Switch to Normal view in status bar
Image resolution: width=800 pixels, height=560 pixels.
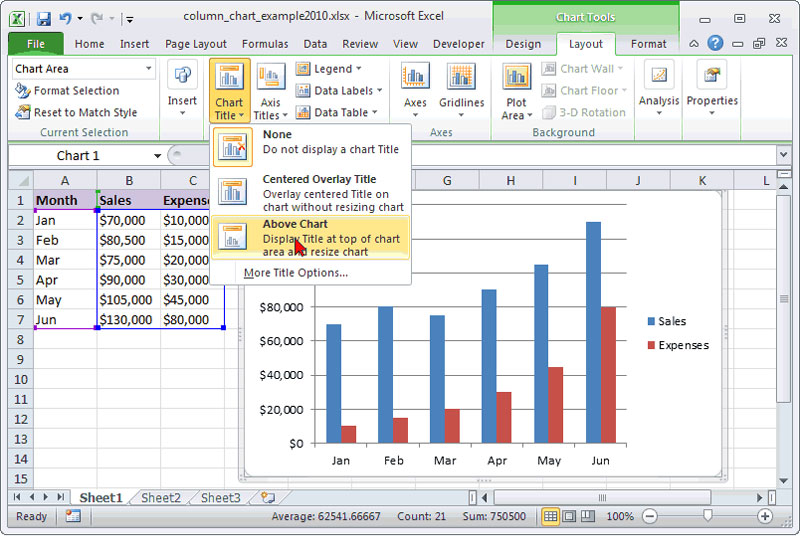click(550, 516)
